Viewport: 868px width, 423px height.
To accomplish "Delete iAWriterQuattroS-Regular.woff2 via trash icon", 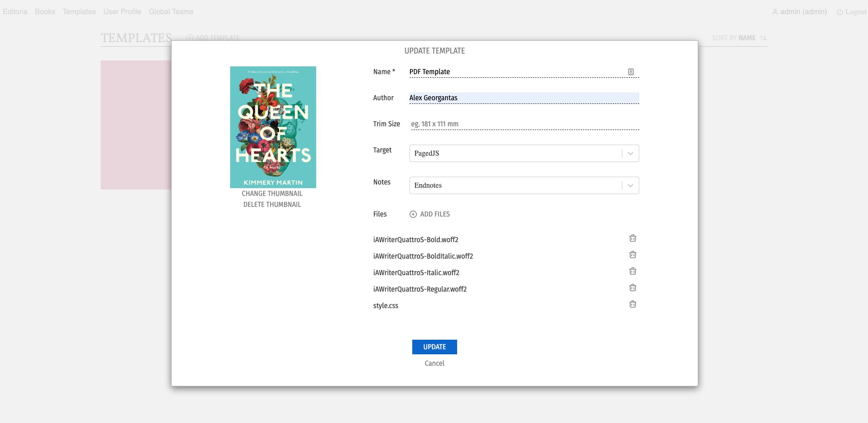I will coord(632,287).
